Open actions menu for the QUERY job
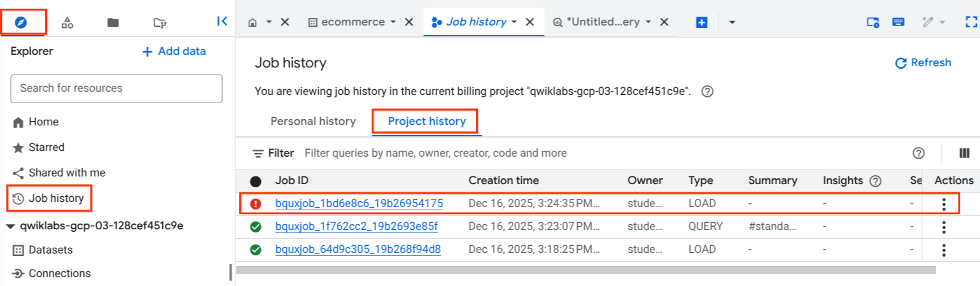The image size is (980, 286). 944,227
